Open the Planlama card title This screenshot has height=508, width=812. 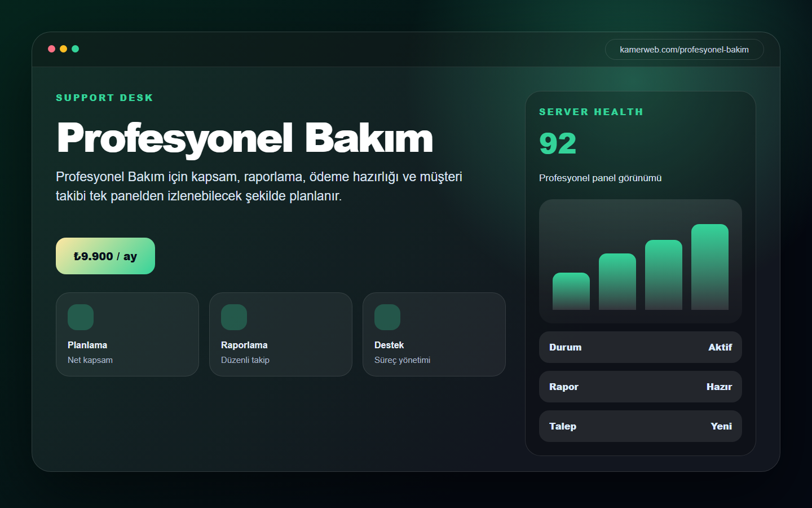point(87,345)
